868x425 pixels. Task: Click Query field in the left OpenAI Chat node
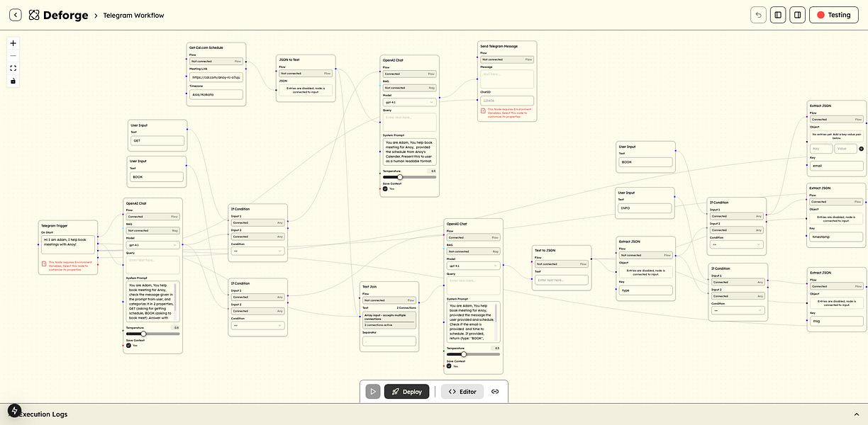tap(152, 265)
